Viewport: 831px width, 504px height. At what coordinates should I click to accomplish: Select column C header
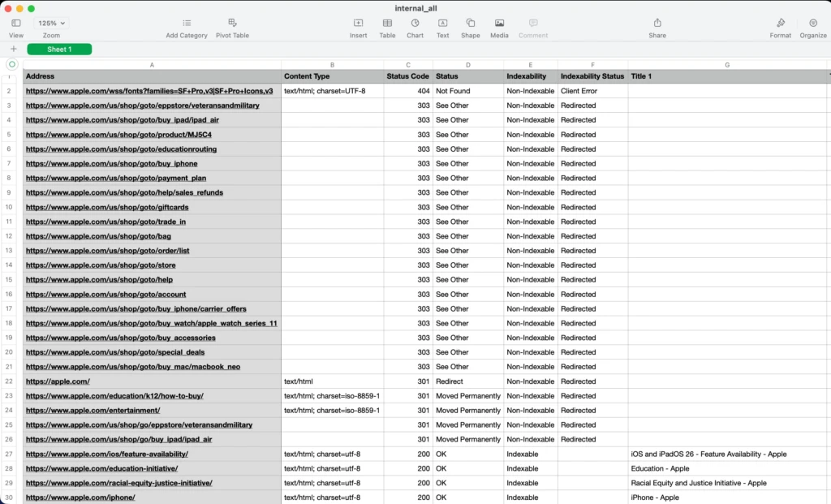408,65
